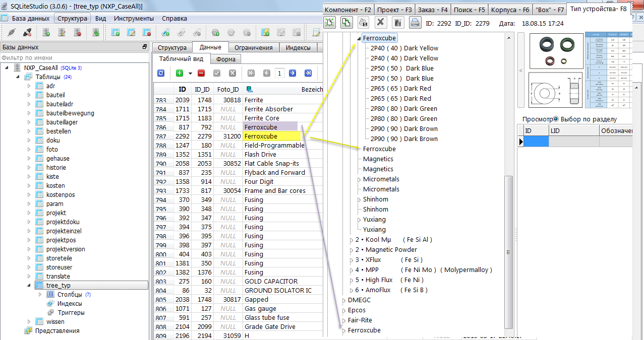
Task: Expand the Fair-Rite tree node
Action: pyautogui.click(x=344, y=320)
